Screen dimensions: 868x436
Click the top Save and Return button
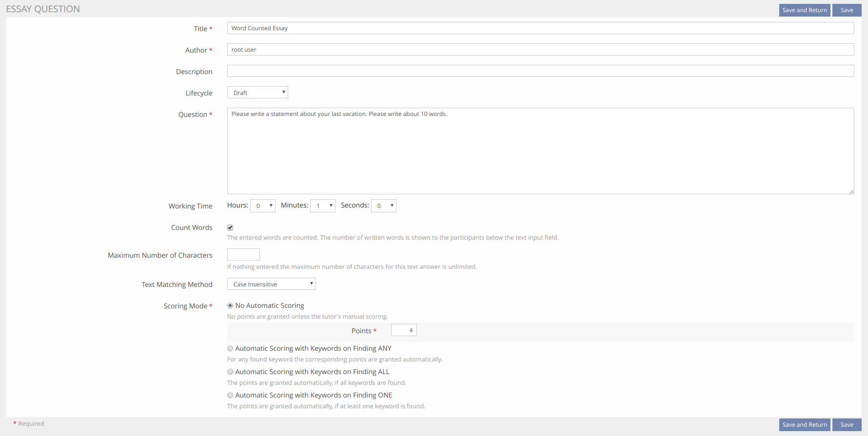point(804,10)
